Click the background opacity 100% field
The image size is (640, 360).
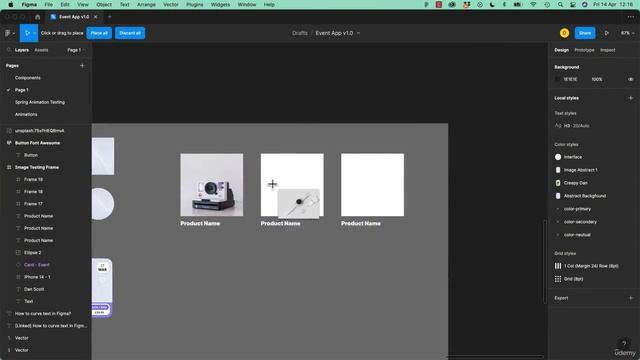(x=597, y=80)
